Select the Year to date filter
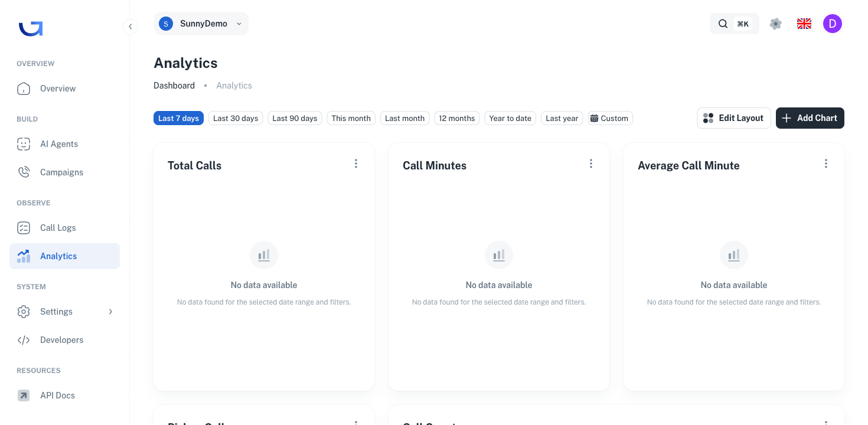Viewport: 868px width, 425px height. (510, 118)
